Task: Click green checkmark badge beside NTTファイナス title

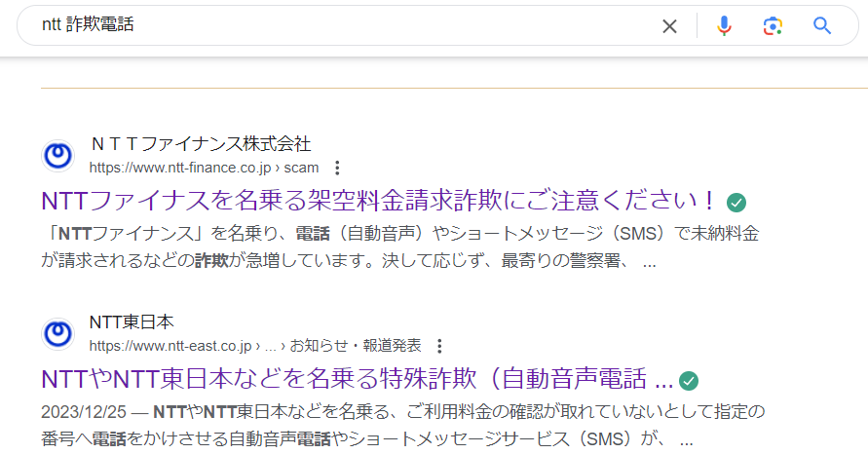Action: [x=736, y=203]
